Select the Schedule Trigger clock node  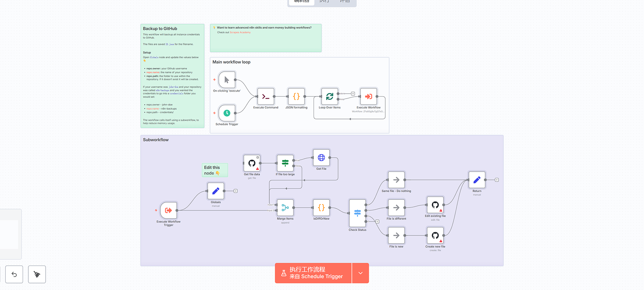tap(227, 113)
